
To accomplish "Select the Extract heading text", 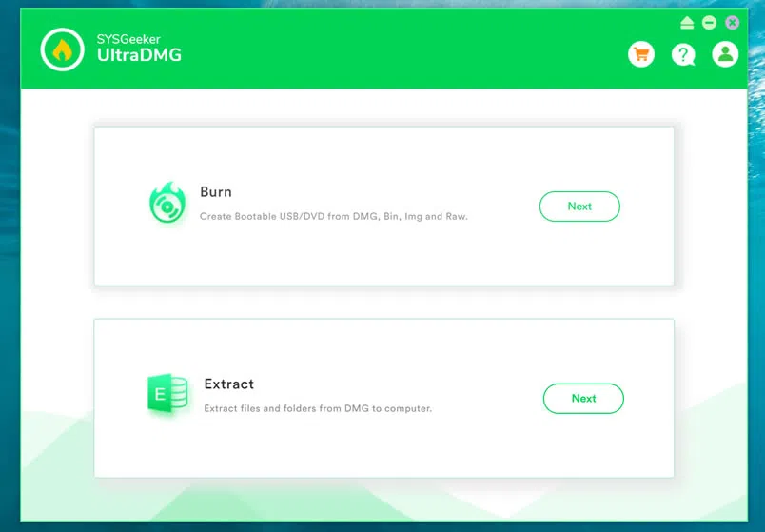I will point(229,384).
